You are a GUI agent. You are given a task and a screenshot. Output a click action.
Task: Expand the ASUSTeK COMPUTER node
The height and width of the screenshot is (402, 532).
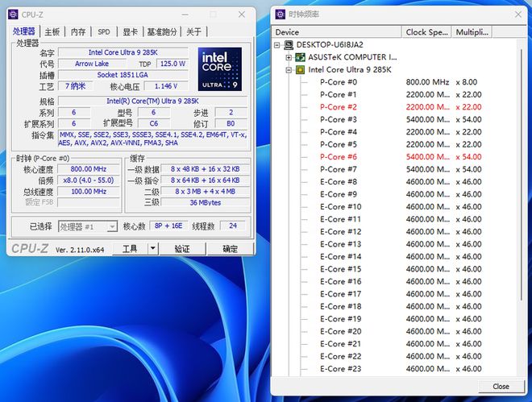click(x=289, y=57)
